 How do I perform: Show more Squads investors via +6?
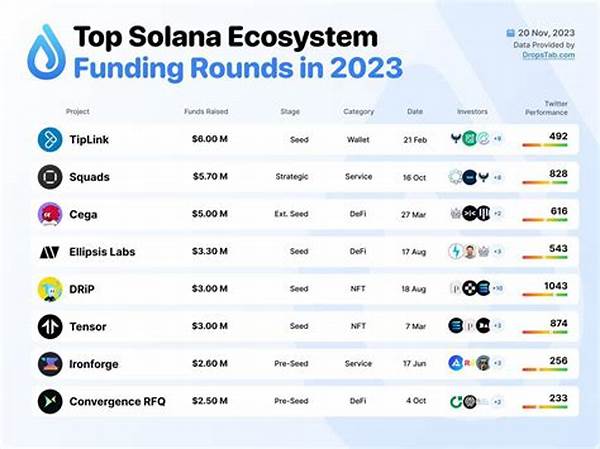[497, 176]
